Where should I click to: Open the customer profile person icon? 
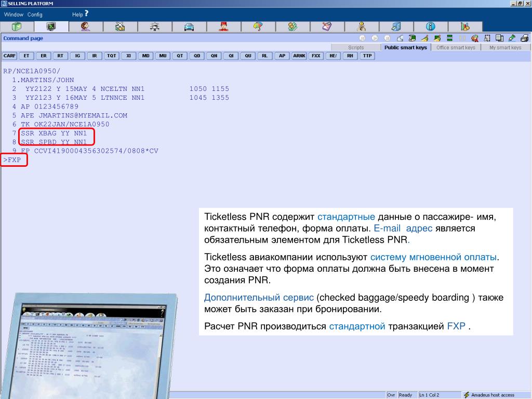point(85,26)
